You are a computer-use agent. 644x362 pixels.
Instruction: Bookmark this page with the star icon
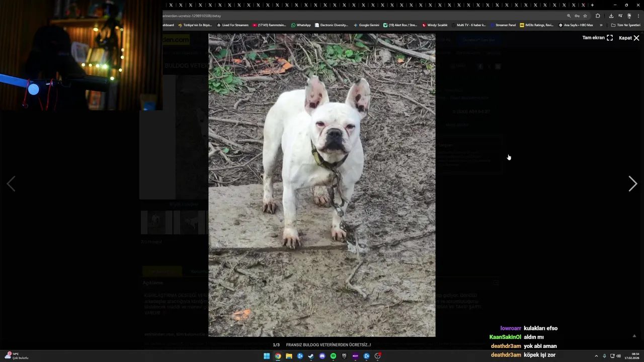[x=585, y=16]
